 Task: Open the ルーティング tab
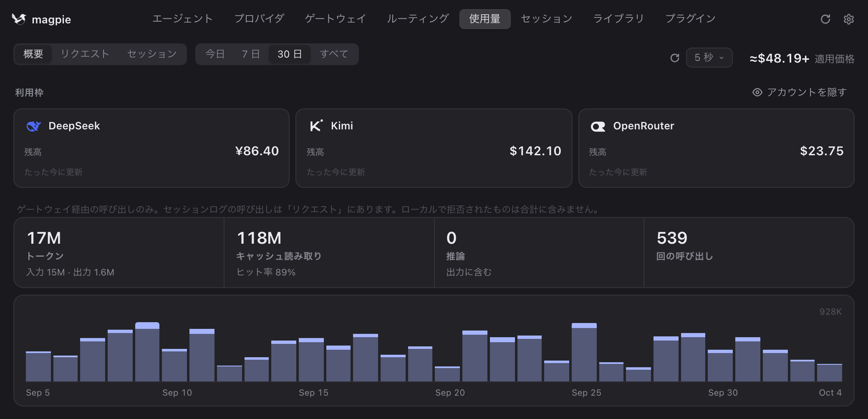(x=417, y=19)
